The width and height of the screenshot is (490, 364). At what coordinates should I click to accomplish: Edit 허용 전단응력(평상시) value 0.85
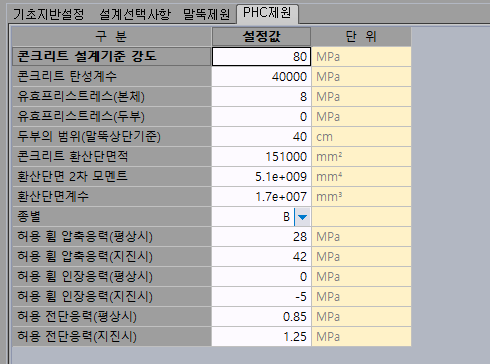point(261,317)
